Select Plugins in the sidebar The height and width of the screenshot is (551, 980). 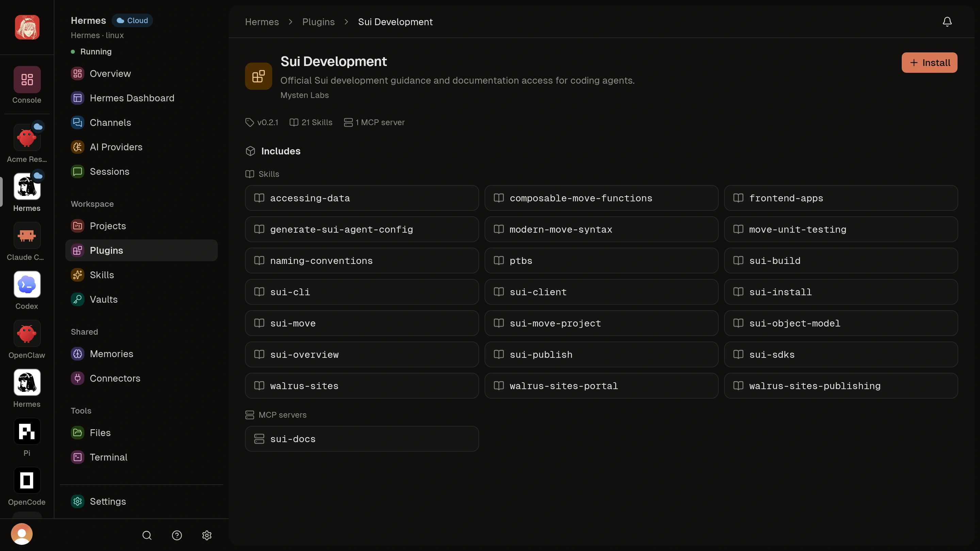[142, 250]
